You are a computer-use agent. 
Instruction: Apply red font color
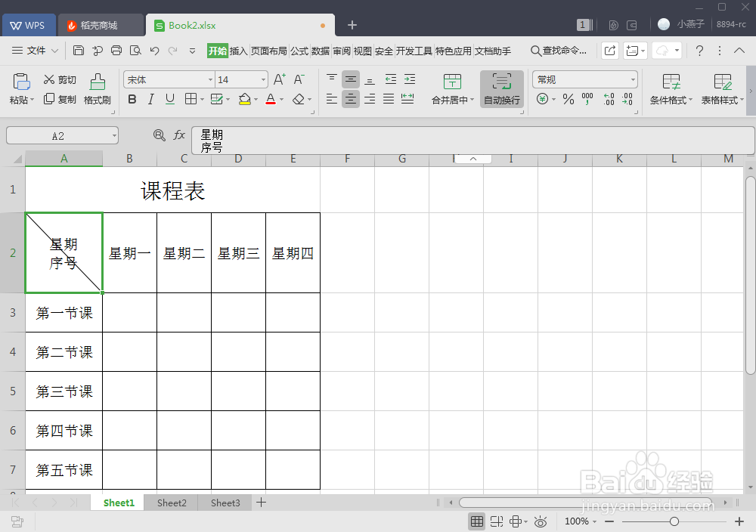pos(271,99)
